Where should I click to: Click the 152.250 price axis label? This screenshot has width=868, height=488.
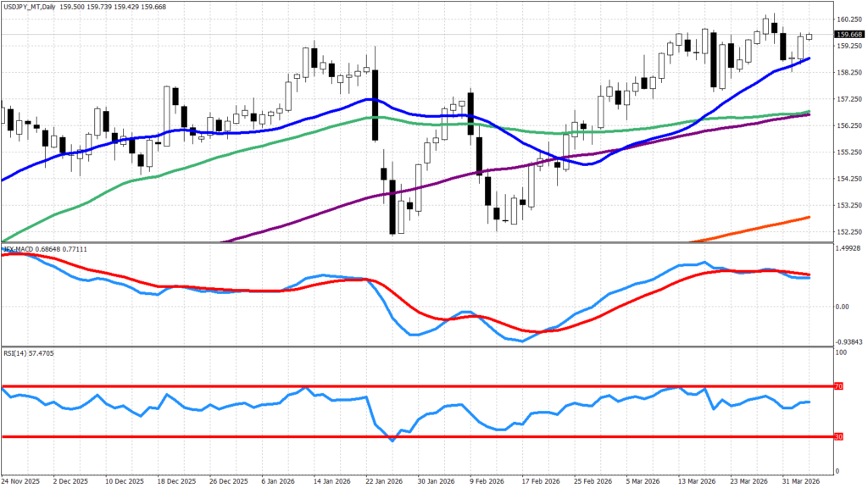(x=849, y=232)
